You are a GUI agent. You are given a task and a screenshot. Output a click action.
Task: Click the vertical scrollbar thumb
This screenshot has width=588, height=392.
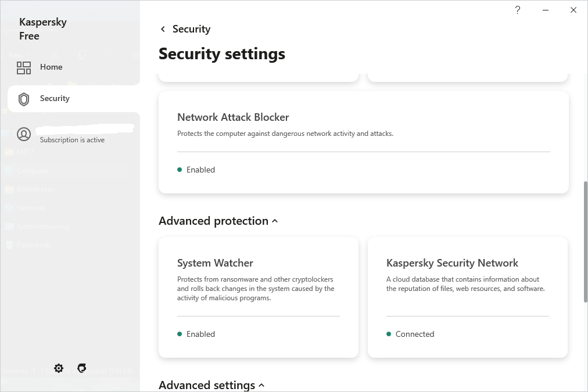coord(585,241)
